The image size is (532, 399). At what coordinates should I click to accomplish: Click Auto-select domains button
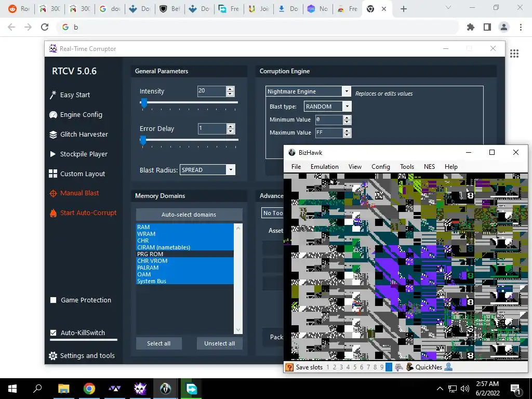point(189,215)
